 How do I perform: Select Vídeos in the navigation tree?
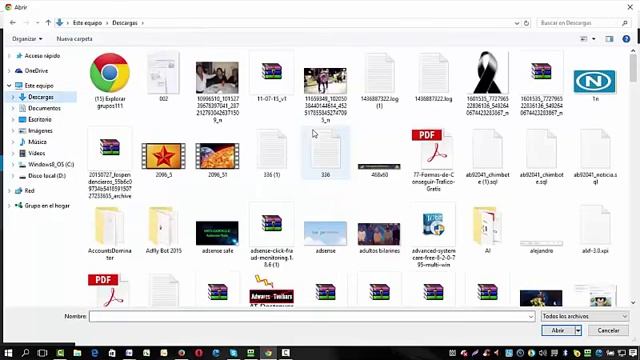[36, 153]
